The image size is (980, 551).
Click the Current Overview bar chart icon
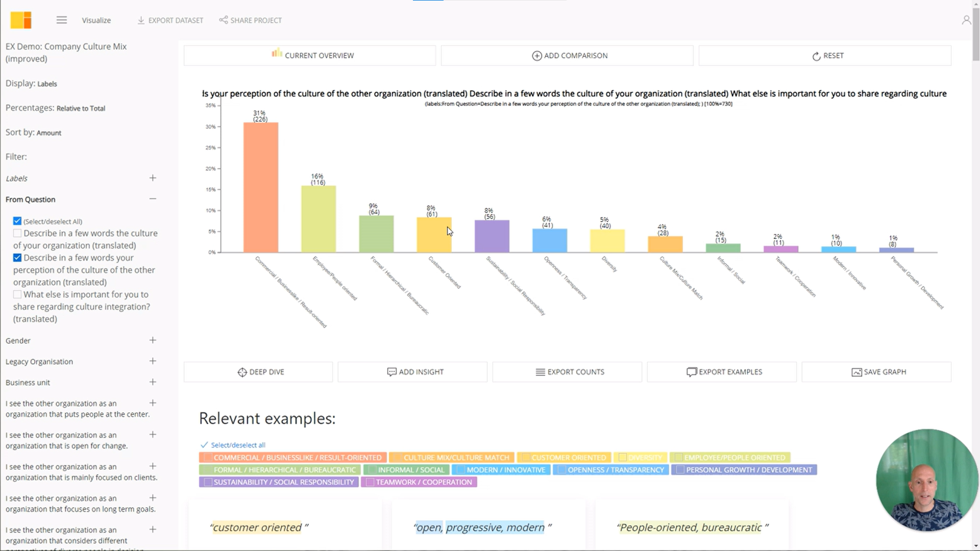277,55
